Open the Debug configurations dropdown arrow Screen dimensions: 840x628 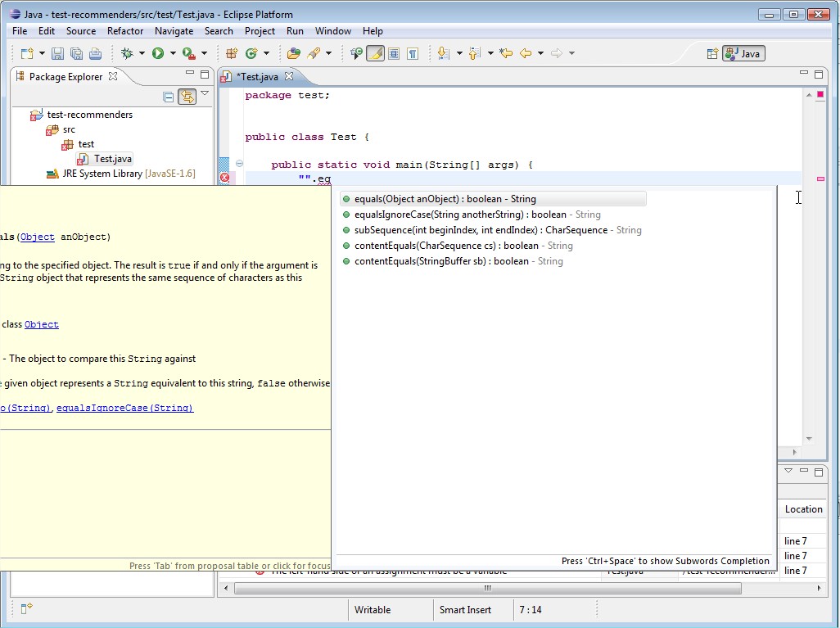142,53
